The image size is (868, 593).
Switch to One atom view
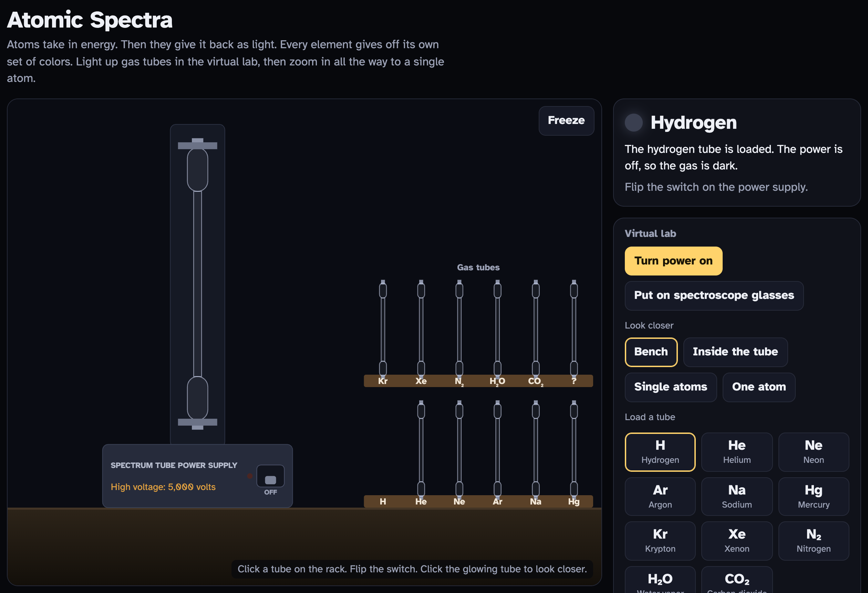[758, 387]
